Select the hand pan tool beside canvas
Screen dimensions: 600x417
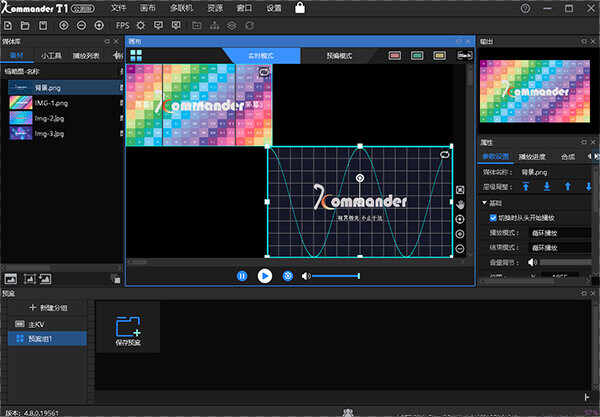click(460, 205)
